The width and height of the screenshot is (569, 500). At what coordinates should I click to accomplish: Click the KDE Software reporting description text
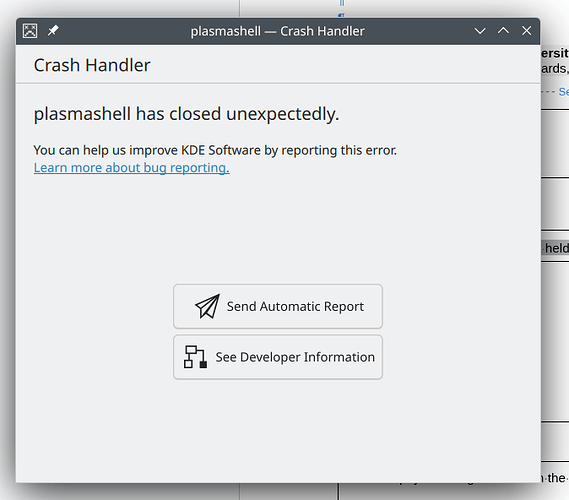215,150
